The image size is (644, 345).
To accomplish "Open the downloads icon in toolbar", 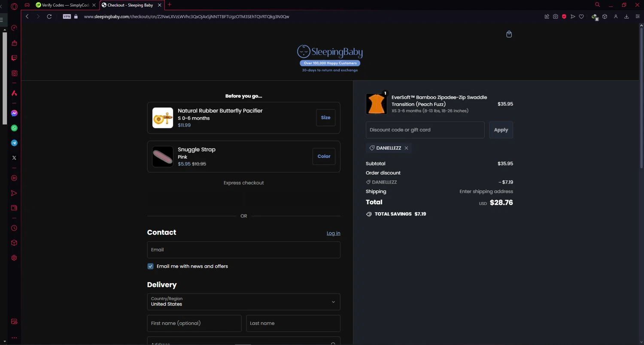I will pos(626,17).
